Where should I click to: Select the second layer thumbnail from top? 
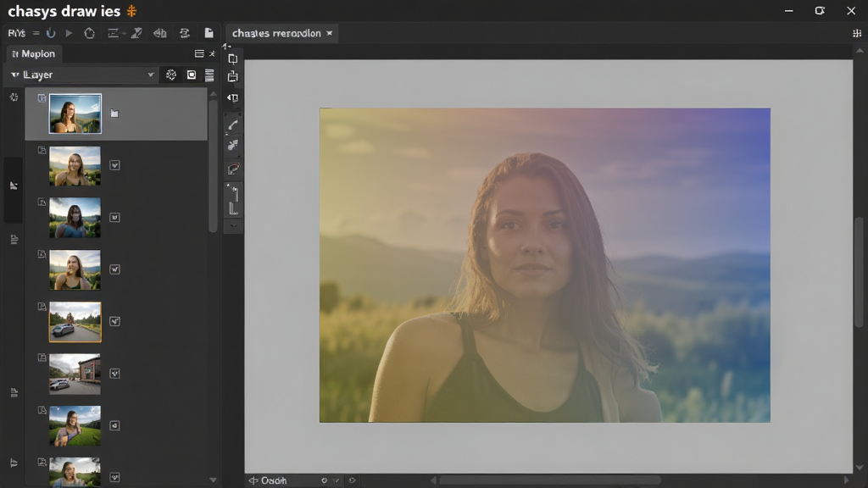point(75,165)
